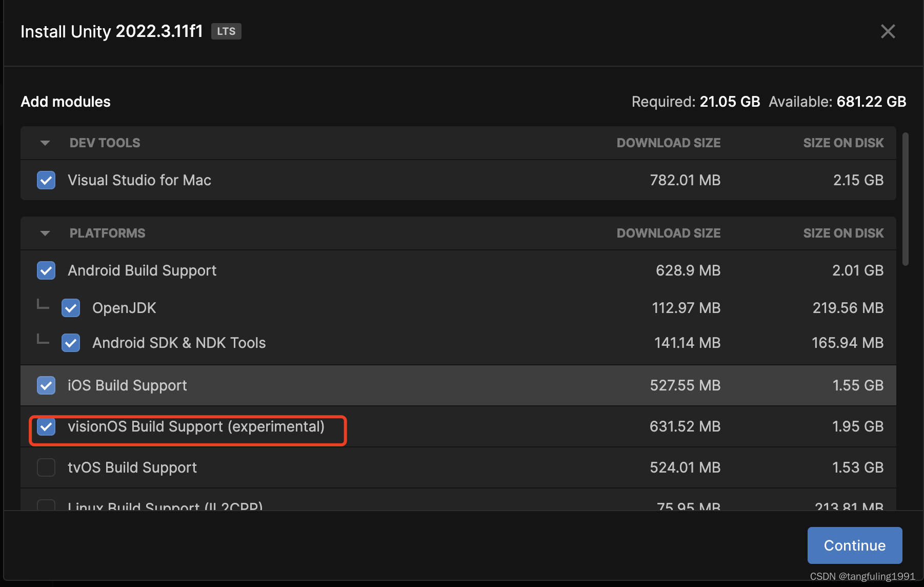Viewport: 924px width, 587px height.
Task: Toggle Android SDK & NDK Tools checkbox
Action: tap(71, 343)
